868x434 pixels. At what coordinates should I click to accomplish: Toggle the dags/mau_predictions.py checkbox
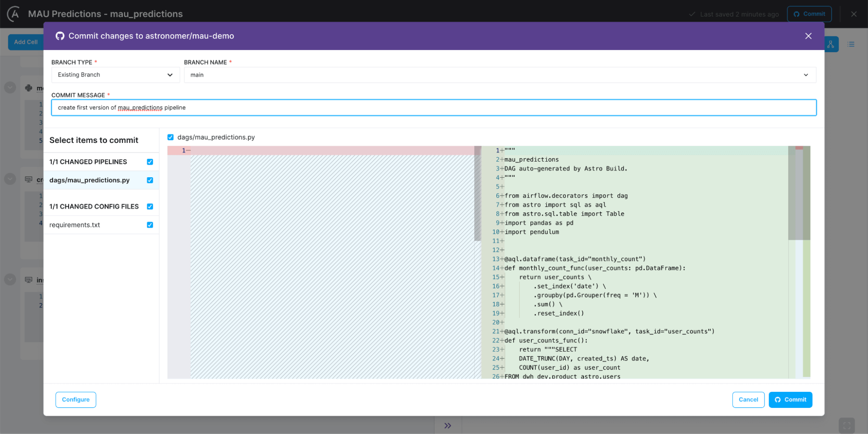pyautogui.click(x=150, y=180)
